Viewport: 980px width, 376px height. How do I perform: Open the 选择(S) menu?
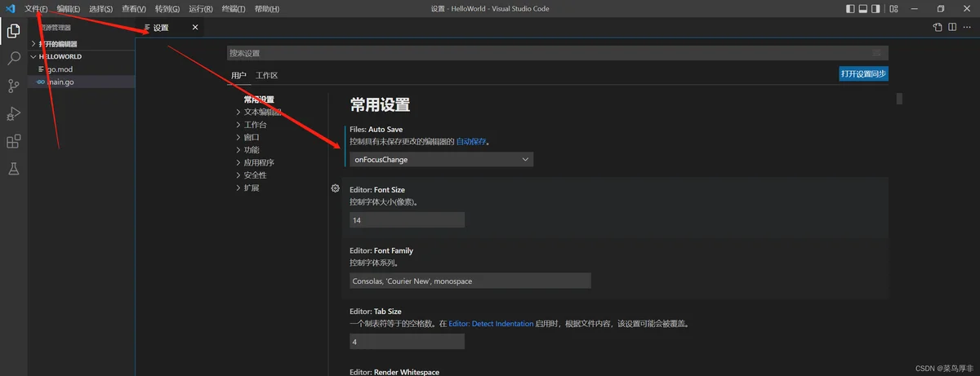coord(101,8)
